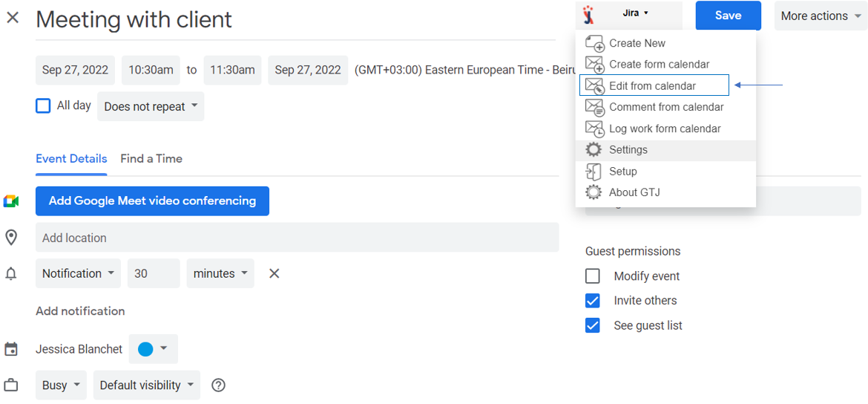The width and height of the screenshot is (868, 404).
Task: Click the Save button
Action: tap(728, 16)
